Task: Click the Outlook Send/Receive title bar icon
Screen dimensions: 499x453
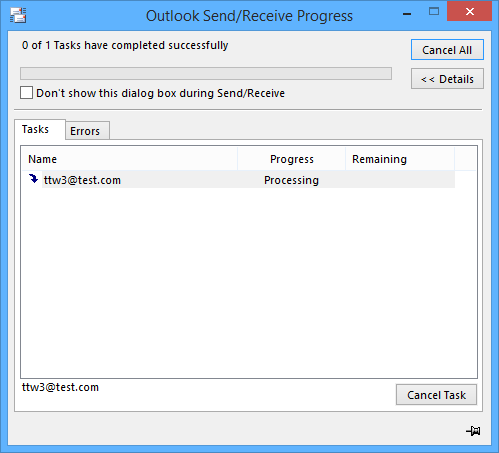Action: pos(18,15)
